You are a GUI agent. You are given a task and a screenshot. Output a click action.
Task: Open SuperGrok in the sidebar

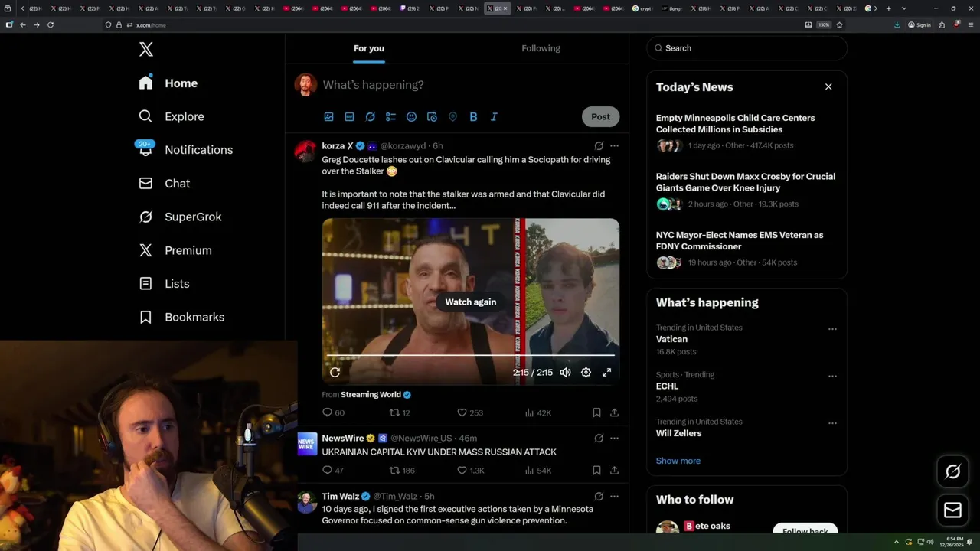180,217
